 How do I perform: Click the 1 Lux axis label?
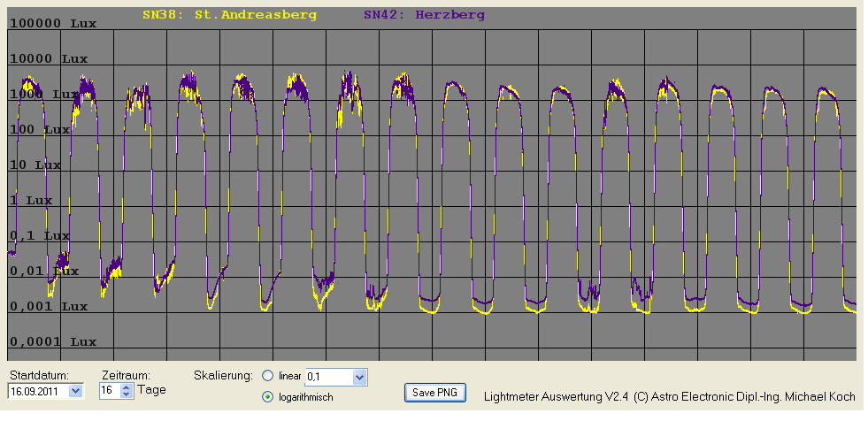click(31, 200)
